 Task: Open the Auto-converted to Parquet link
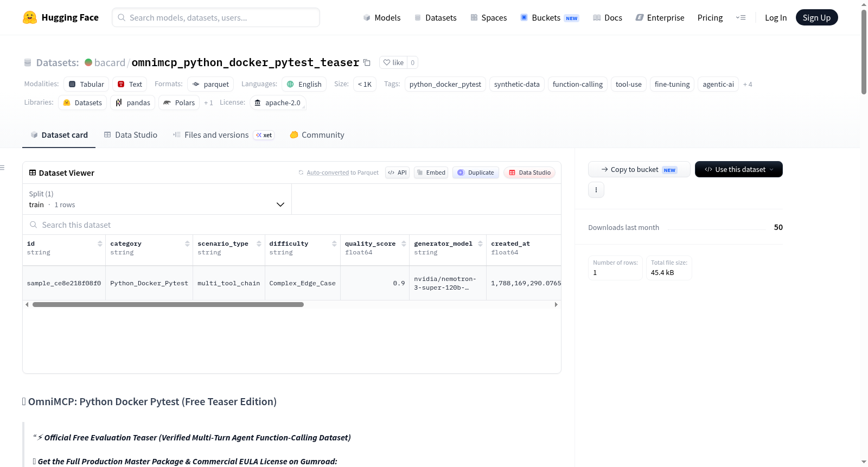[x=343, y=172]
